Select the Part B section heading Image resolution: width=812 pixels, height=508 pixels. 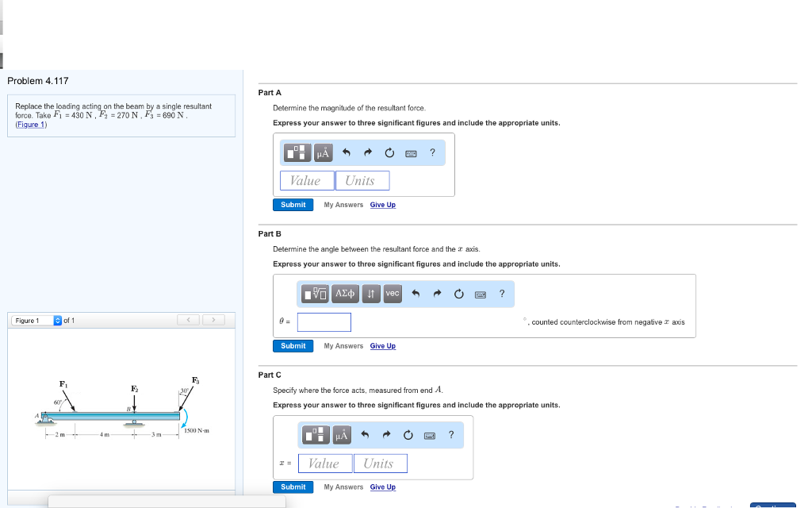(268, 233)
